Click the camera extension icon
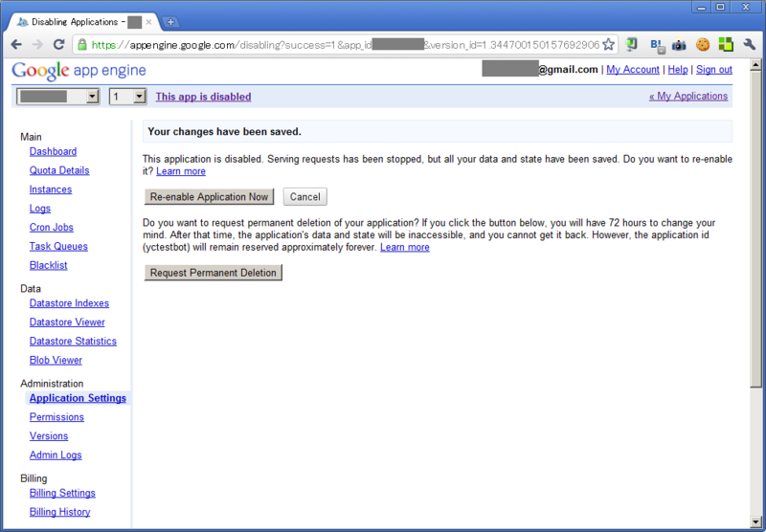The height and width of the screenshot is (532, 766). click(x=679, y=45)
